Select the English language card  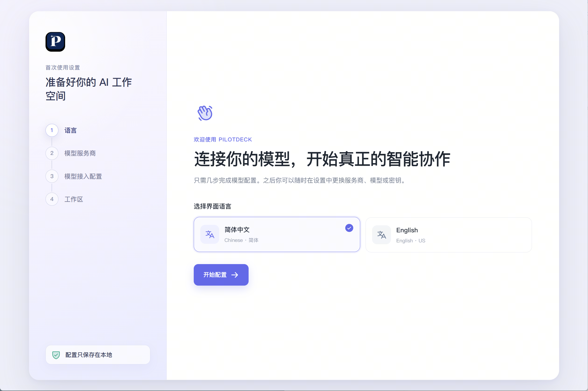[449, 235]
